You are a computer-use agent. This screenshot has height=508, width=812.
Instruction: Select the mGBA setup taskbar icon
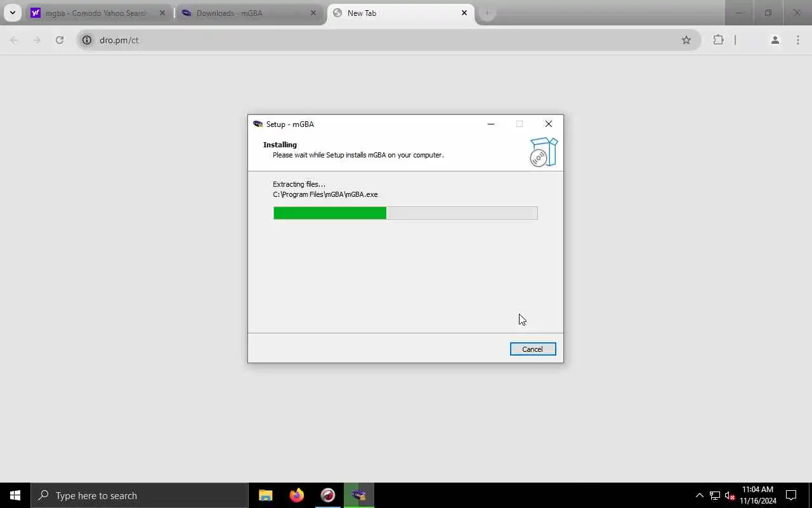[x=359, y=495]
